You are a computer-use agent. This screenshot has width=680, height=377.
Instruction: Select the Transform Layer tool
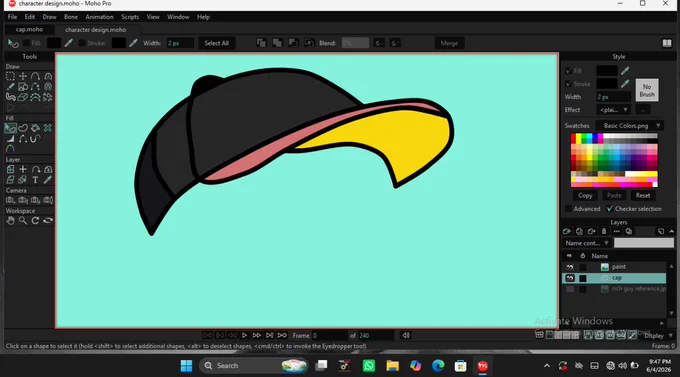[x=10, y=169]
